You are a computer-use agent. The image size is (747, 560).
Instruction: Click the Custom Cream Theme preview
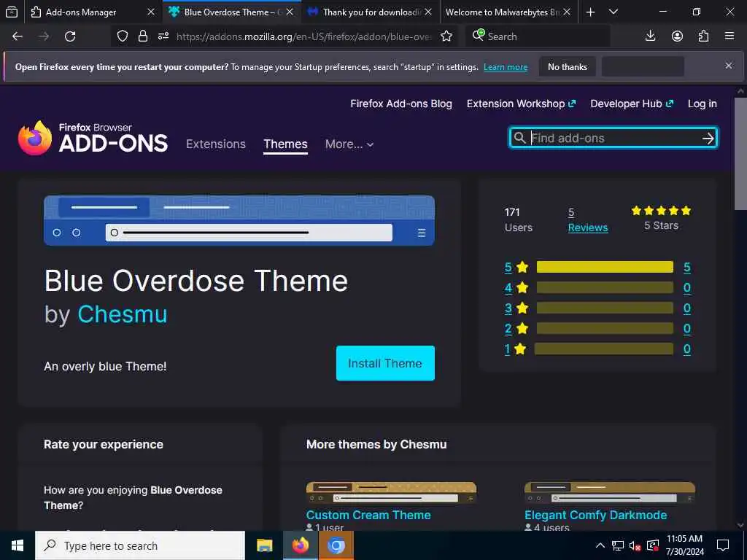point(391,492)
